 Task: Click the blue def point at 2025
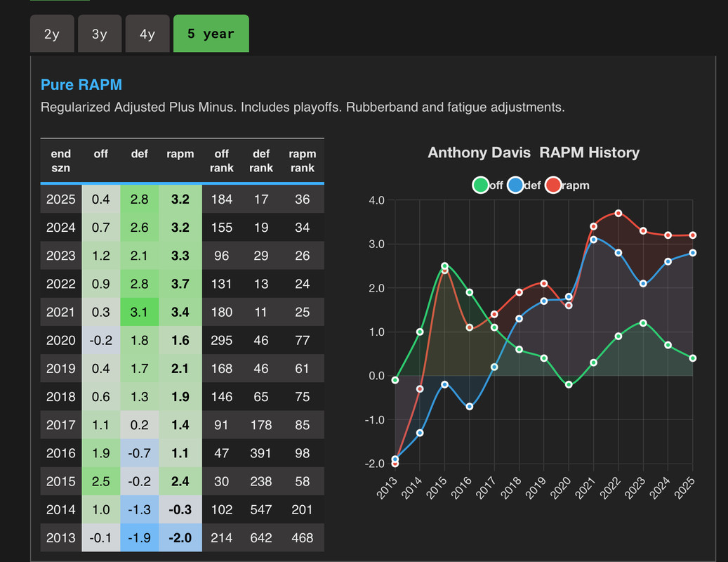[x=693, y=253]
